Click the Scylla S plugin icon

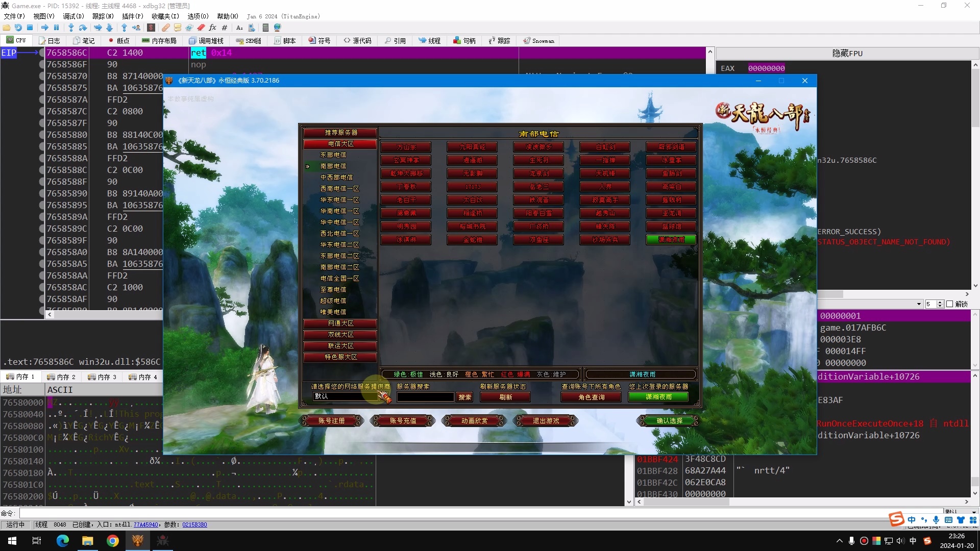[151, 28]
